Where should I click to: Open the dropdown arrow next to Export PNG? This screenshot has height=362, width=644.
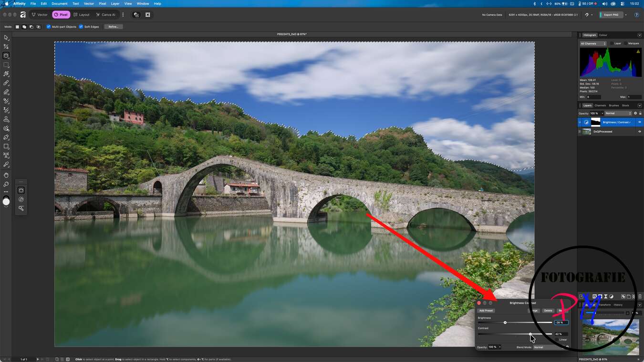[625, 15]
